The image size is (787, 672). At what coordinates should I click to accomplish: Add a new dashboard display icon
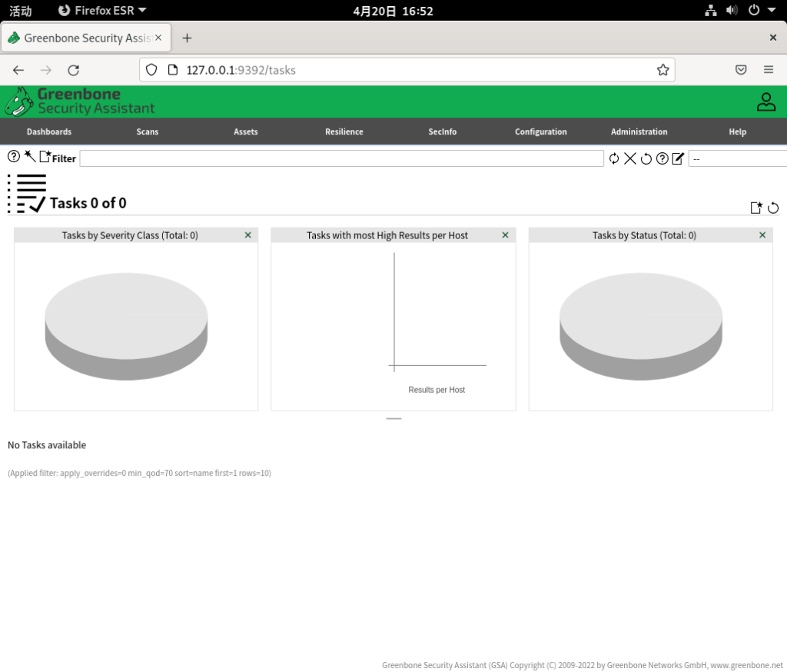[756, 208]
